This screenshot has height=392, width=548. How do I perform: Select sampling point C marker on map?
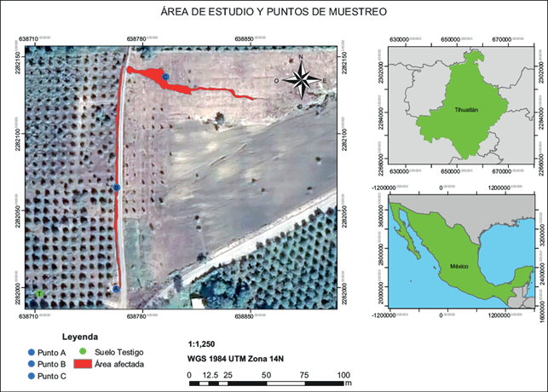click(166, 77)
